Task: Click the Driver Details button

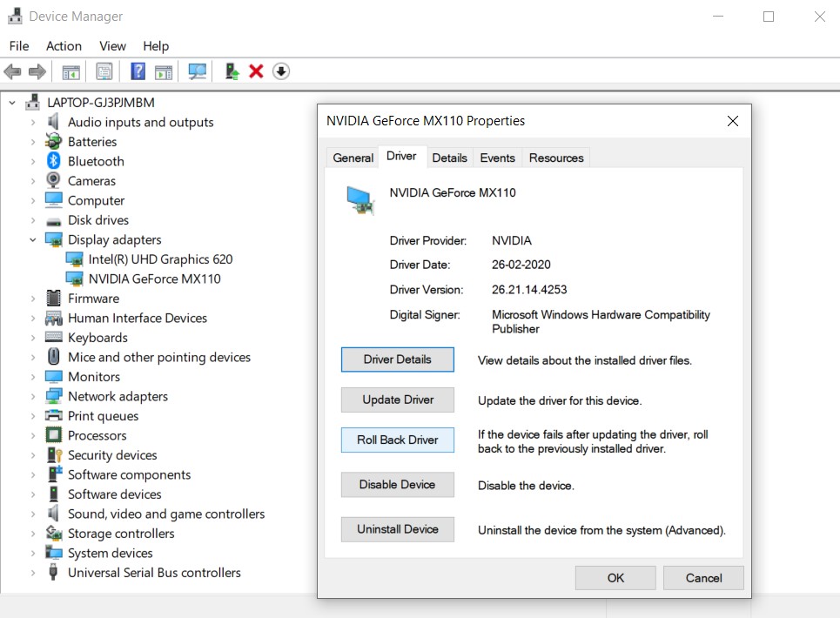Action: click(x=398, y=359)
